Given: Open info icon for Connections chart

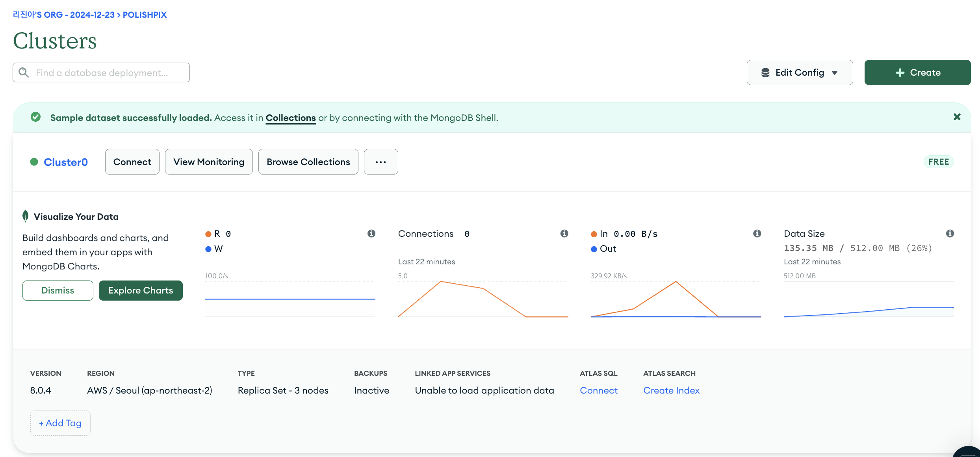Looking at the screenshot, I should pos(564,234).
